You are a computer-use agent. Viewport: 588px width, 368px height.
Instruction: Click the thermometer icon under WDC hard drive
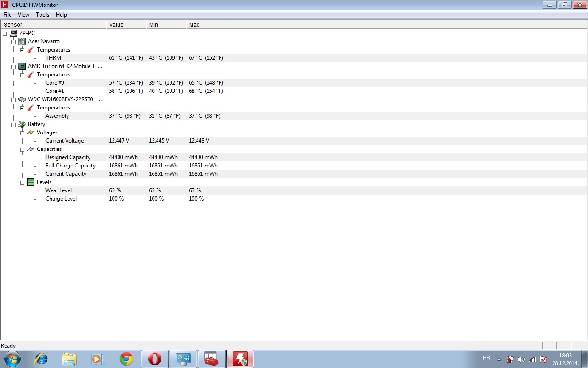click(31, 108)
